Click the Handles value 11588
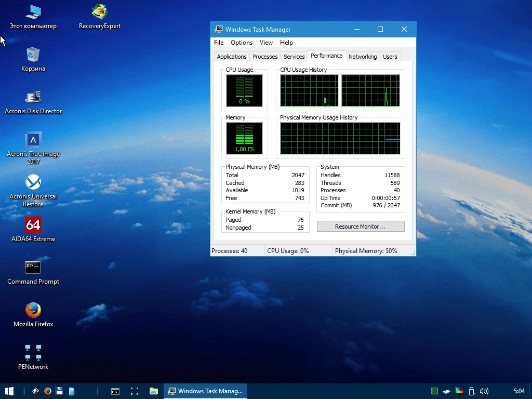532x399 pixels. pyautogui.click(x=392, y=175)
